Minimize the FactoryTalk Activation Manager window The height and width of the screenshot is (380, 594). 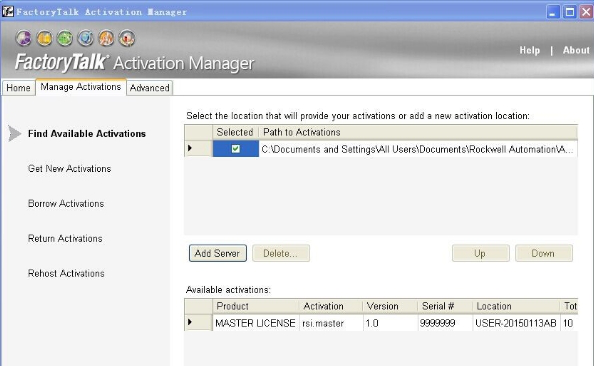point(553,12)
